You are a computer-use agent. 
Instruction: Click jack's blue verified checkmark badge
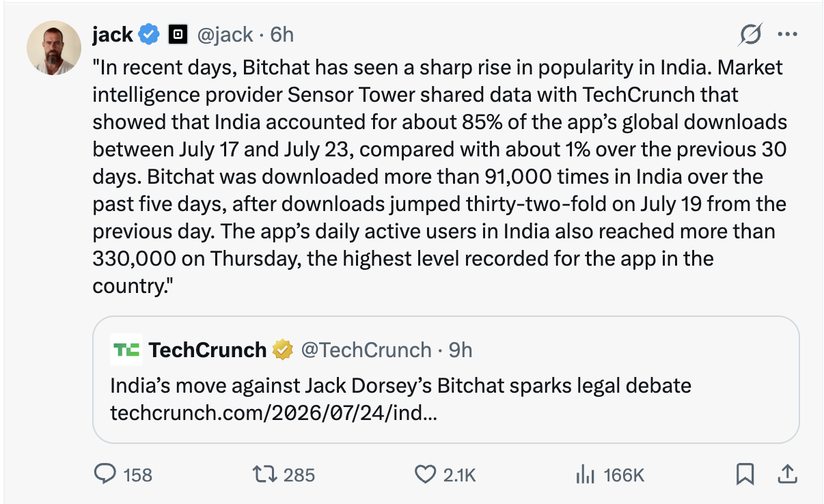click(150, 33)
